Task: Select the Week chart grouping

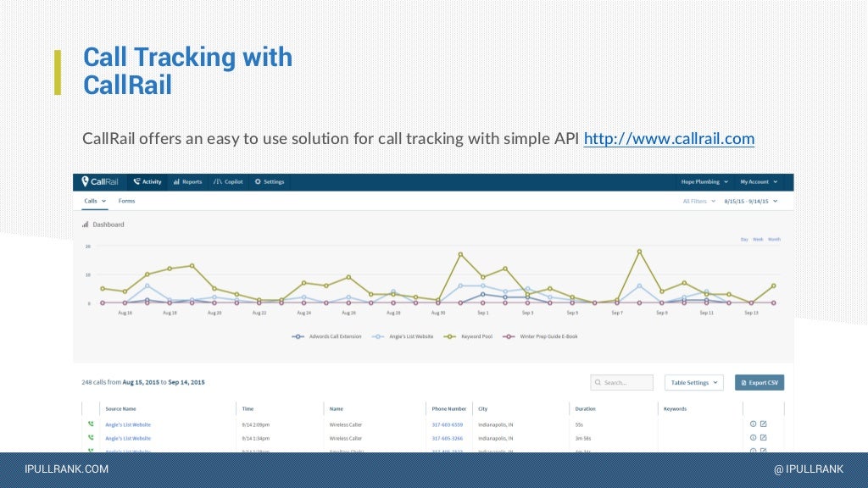Action: [x=758, y=240]
